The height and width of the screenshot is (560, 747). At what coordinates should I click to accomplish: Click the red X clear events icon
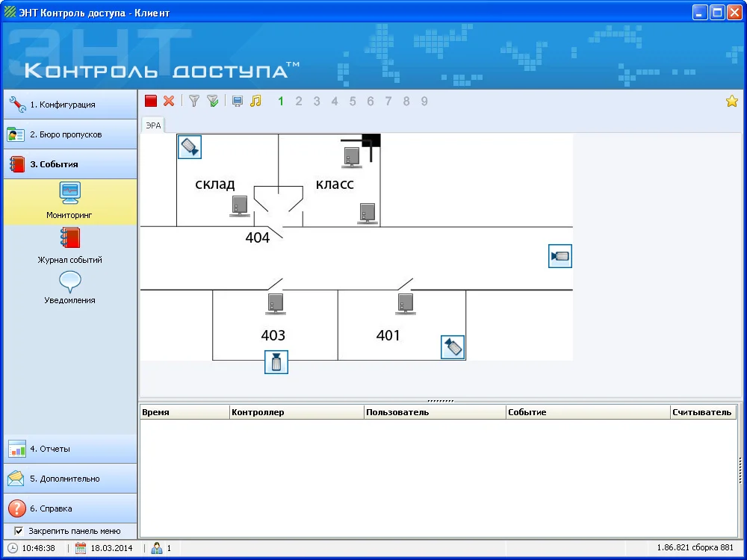point(169,101)
